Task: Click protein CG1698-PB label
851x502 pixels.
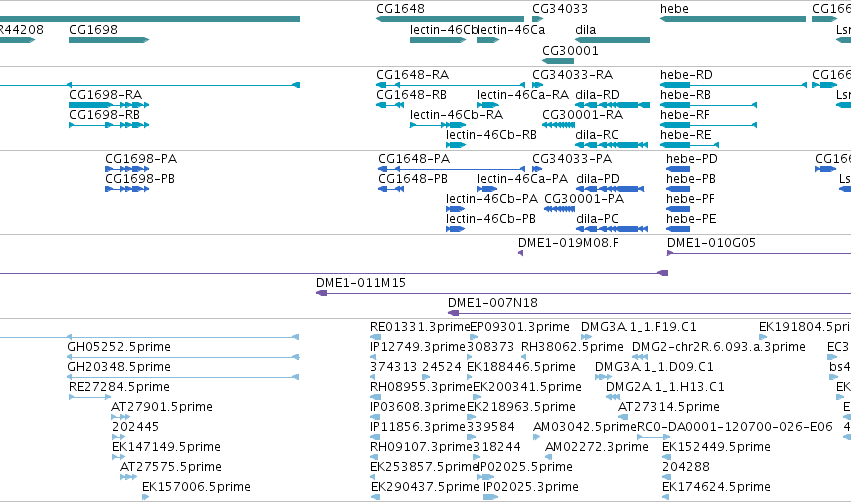Action: point(140,179)
